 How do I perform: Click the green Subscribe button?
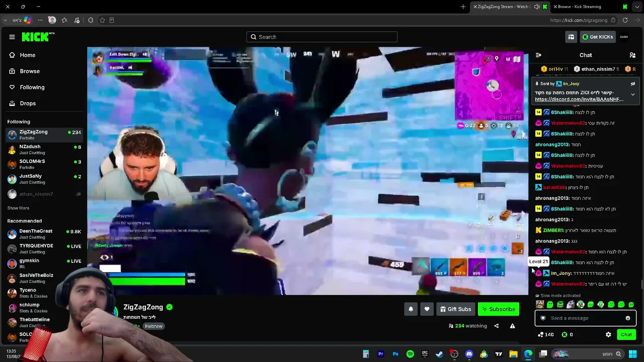click(x=499, y=309)
